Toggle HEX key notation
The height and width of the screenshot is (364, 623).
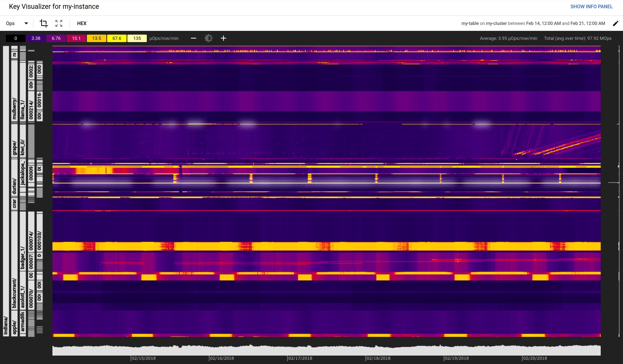[82, 23]
